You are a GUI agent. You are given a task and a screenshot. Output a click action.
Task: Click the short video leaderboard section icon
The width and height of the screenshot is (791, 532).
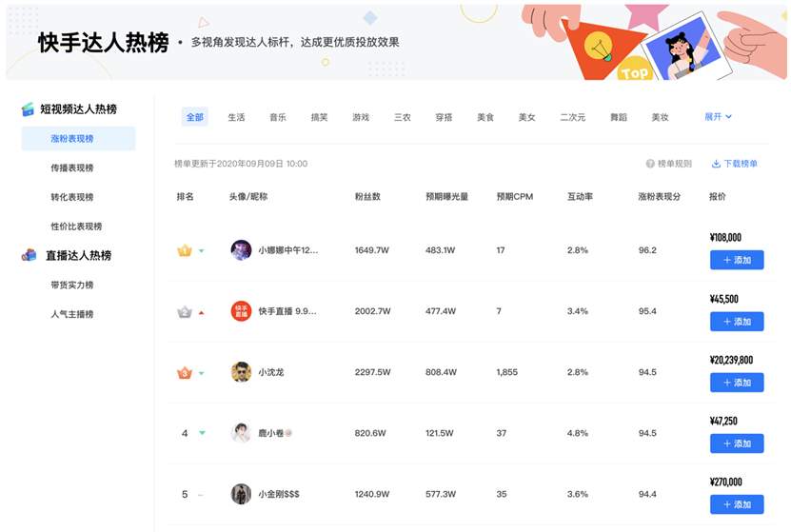[29, 109]
